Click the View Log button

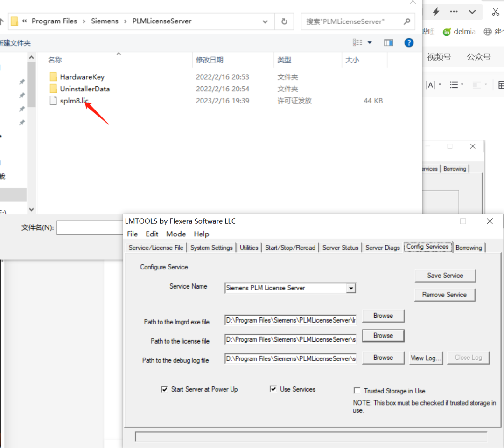pyautogui.click(x=426, y=358)
